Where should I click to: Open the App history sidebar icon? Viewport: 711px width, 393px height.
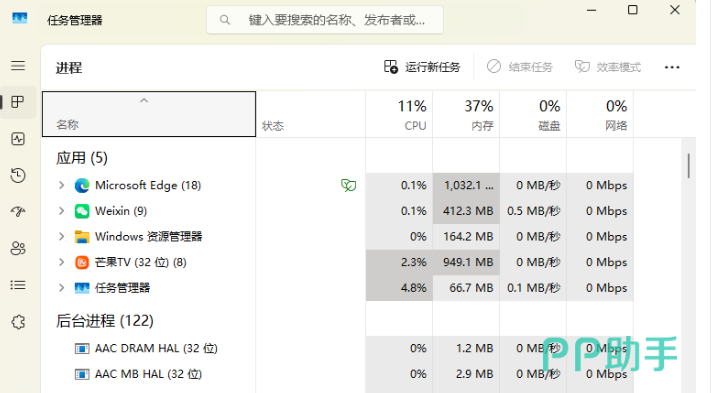pyautogui.click(x=18, y=175)
